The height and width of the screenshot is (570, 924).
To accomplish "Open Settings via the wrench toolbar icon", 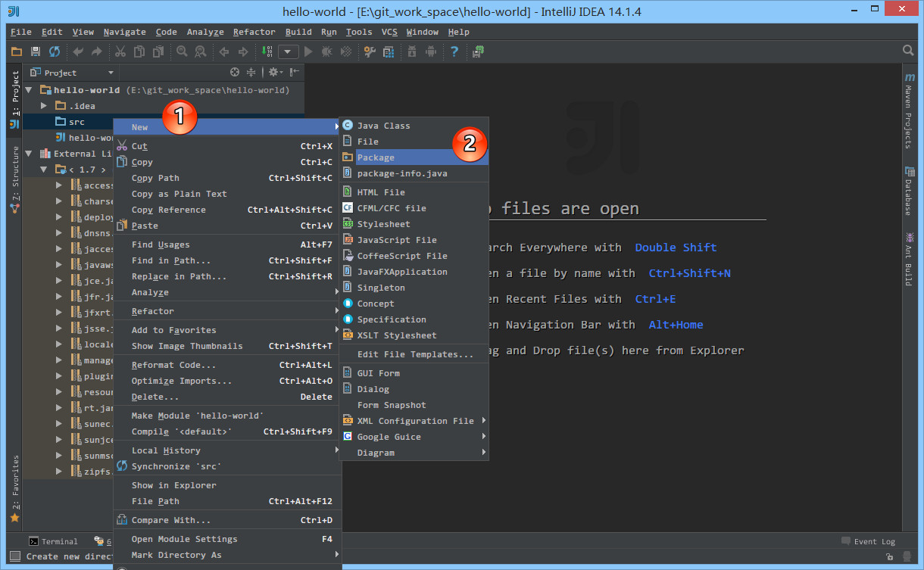I will 370,51.
